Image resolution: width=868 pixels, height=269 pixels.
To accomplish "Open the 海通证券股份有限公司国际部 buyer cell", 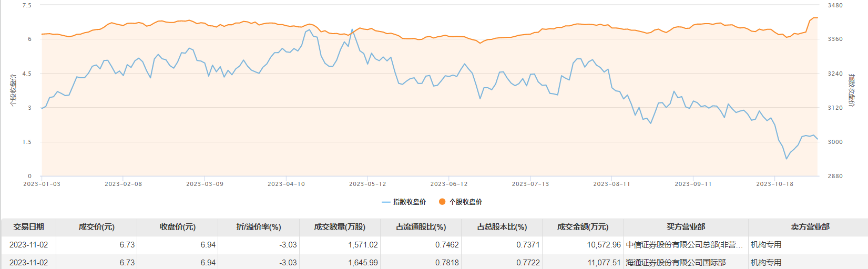I will point(676,262).
